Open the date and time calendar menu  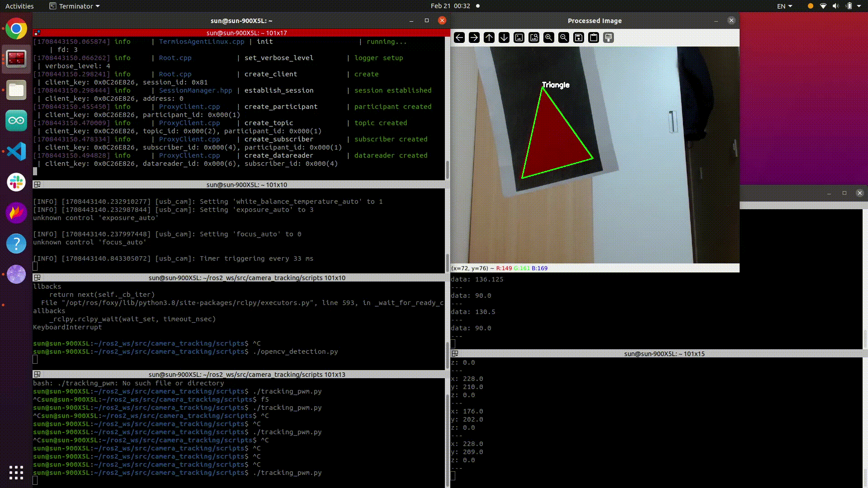pyautogui.click(x=450, y=6)
